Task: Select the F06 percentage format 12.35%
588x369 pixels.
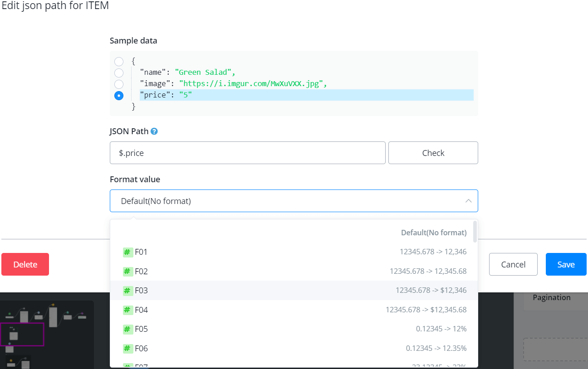Action: [294, 349]
